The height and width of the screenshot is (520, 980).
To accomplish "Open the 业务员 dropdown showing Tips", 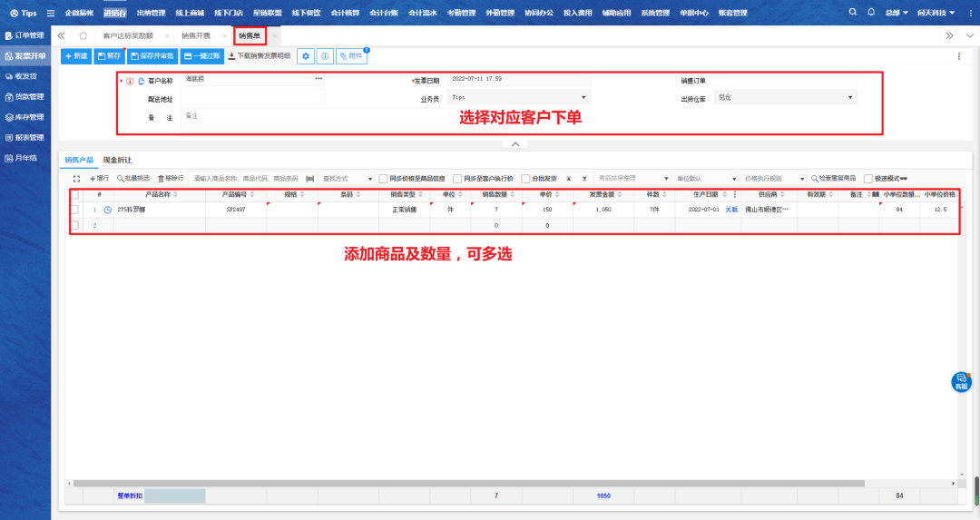I will pyautogui.click(x=519, y=97).
